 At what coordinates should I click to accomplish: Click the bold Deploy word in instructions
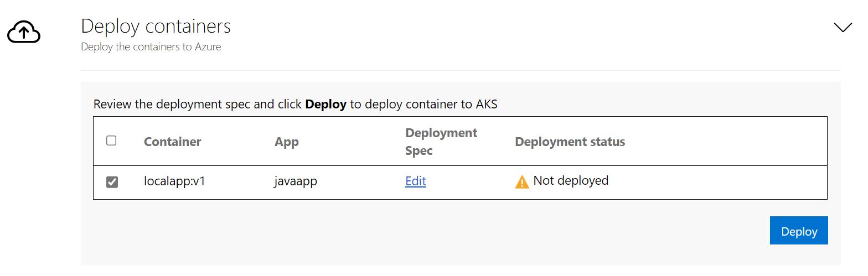click(x=325, y=104)
